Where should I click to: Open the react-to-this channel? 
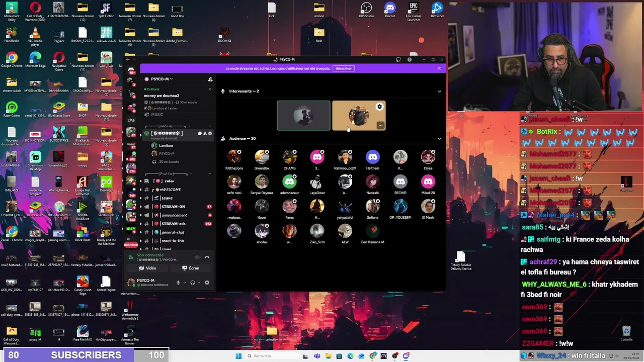[x=178, y=241]
